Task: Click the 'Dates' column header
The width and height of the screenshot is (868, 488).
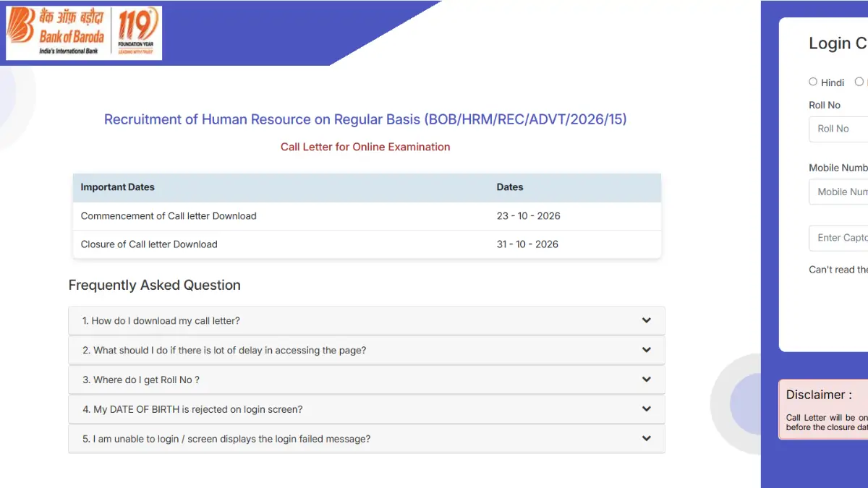Action: (510, 187)
